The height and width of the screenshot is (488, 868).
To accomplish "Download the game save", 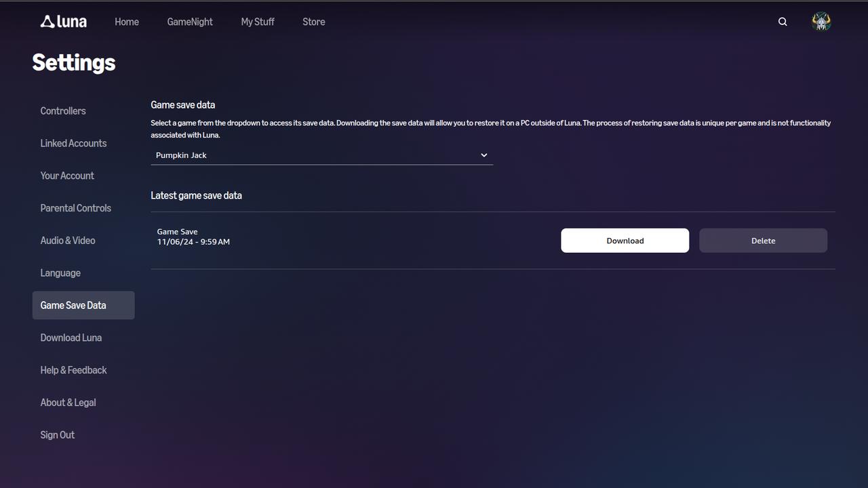I will [625, 241].
